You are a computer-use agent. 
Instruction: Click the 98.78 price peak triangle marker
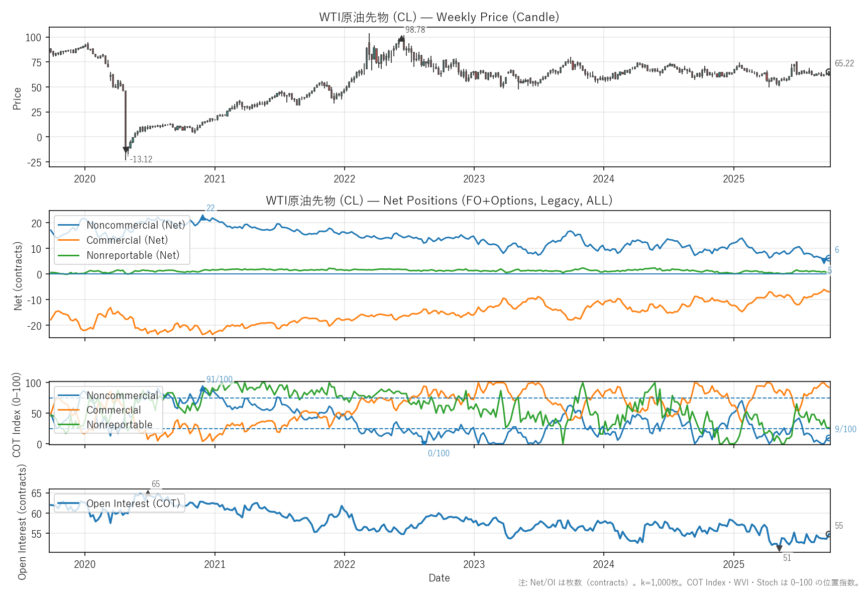[x=401, y=38]
